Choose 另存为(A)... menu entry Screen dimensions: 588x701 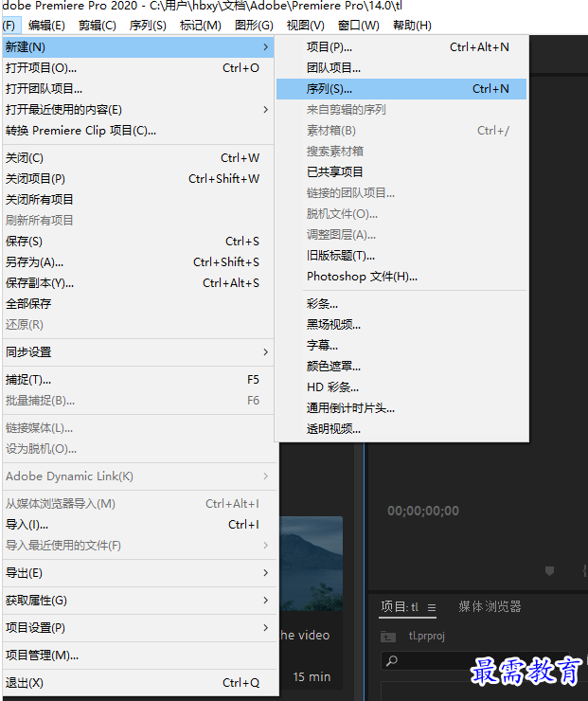click(x=138, y=262)
